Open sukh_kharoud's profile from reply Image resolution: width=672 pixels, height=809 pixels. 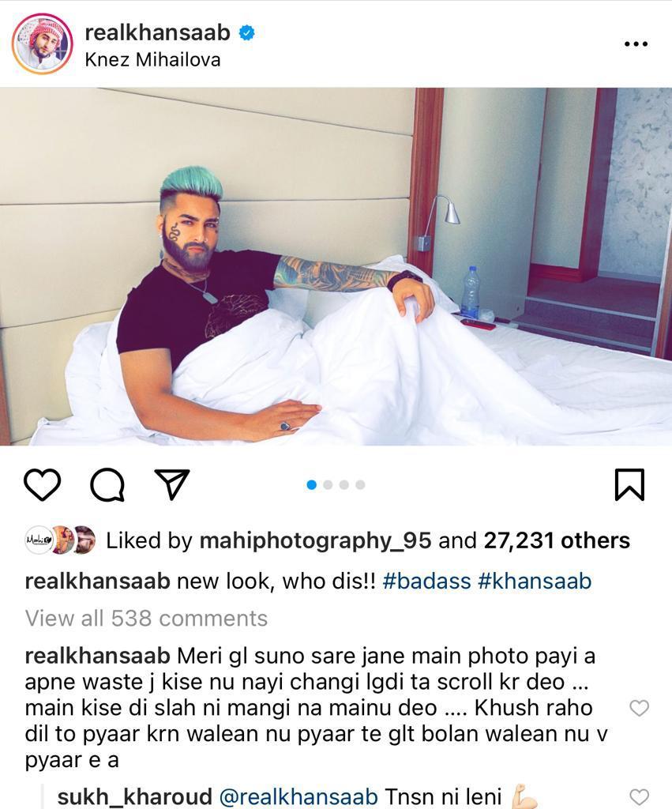(x=134, y=797)
